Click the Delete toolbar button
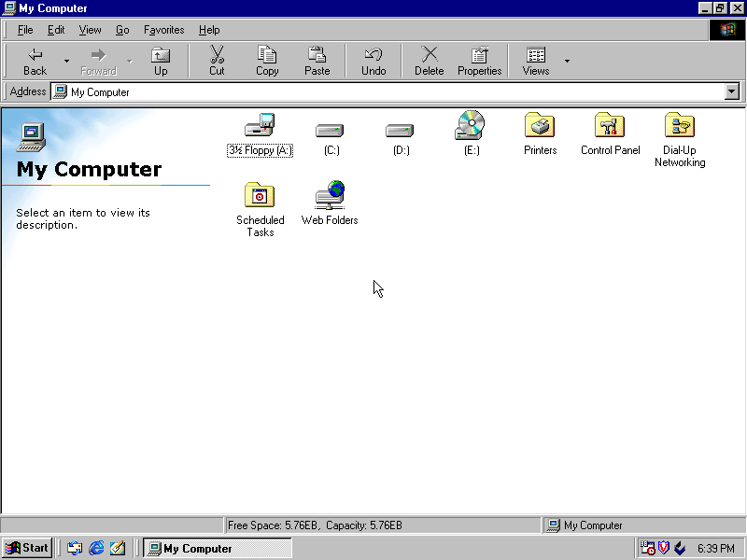The width and height of the screenshot is (747, 560). pos(430,62)
